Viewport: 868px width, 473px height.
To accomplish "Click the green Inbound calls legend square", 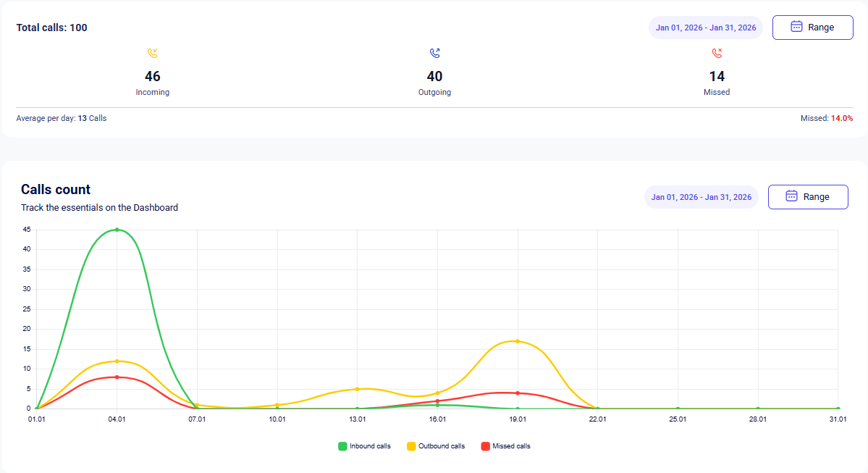I will coord(342,446).
